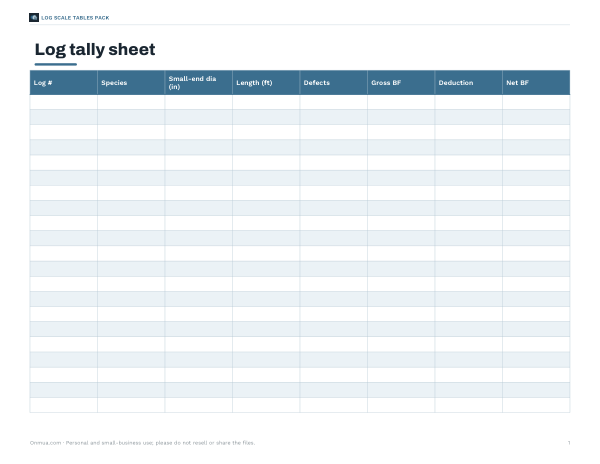The image size is (600, 464).
Task: Click the Log tally sheet title
Action: 95,49
